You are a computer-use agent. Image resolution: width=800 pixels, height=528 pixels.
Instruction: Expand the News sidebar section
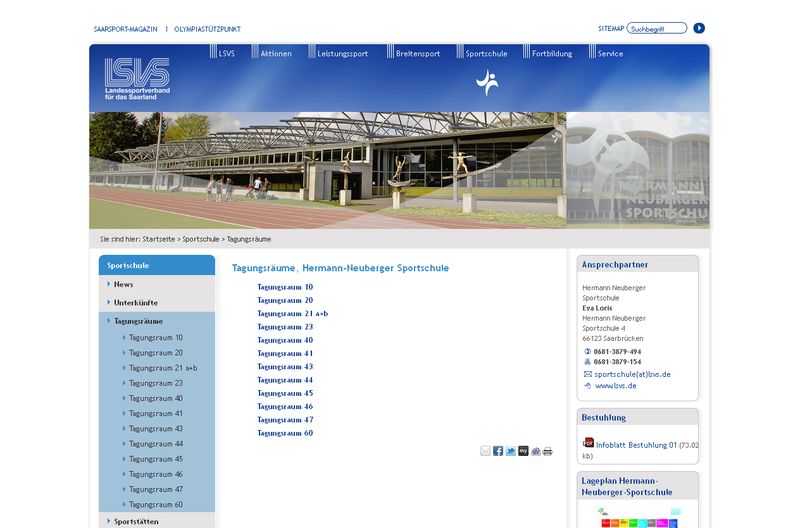click(123, 284)
